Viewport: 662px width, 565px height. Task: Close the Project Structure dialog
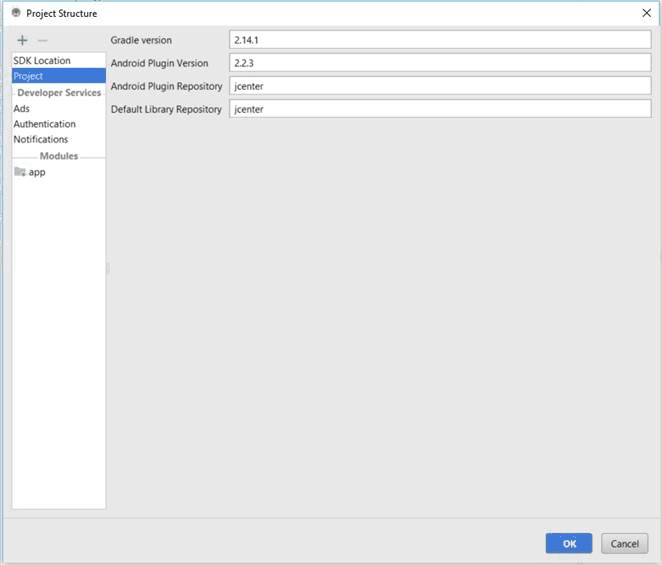(646, 13)
